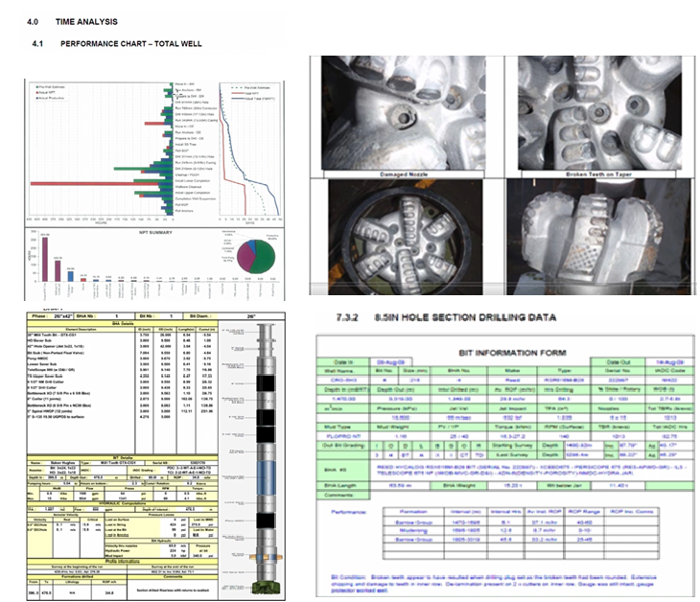Click the 8.5IN Hole Section Drilling Data heading
The width and height of the screenshot is (700, 602).
(x=461, y=318)
